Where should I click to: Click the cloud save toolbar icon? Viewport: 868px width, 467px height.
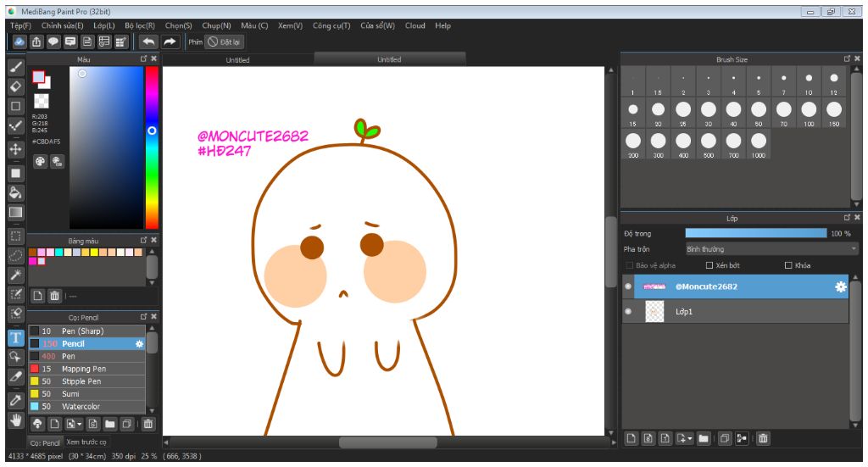click(x=19, y=42)
